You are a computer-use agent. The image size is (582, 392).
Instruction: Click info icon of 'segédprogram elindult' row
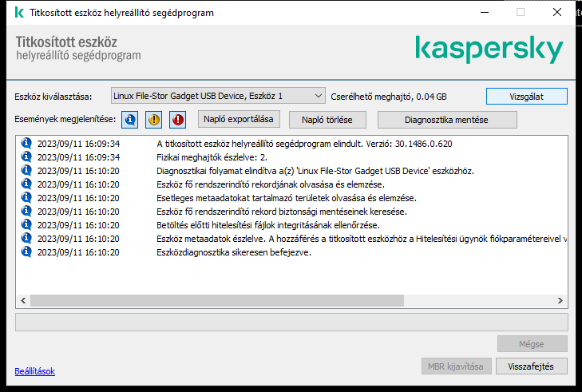click(26, 143)
